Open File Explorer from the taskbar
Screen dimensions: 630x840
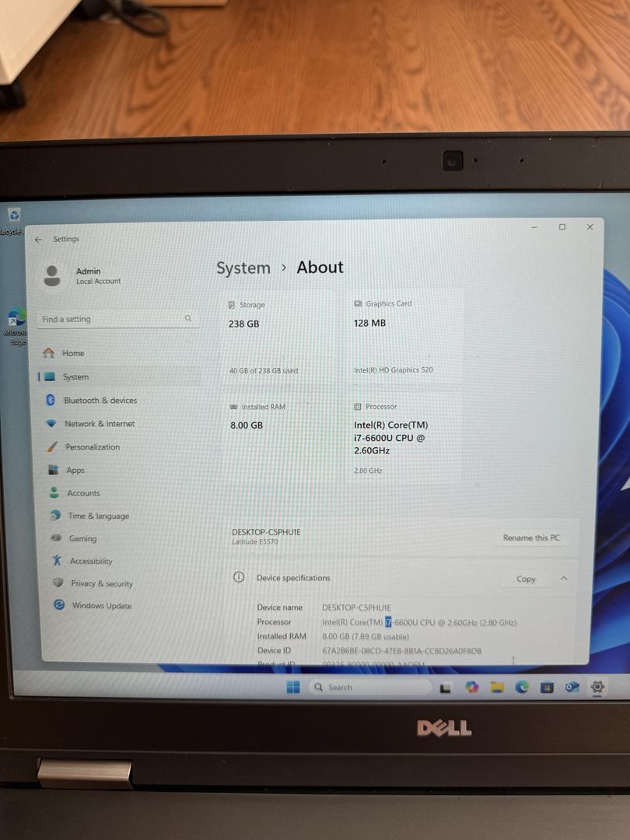pos(497,687)
